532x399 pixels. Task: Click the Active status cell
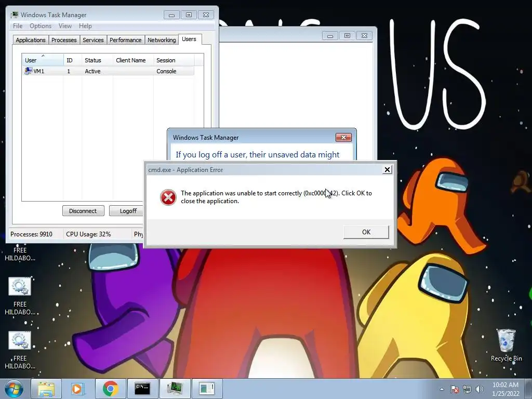92,71
